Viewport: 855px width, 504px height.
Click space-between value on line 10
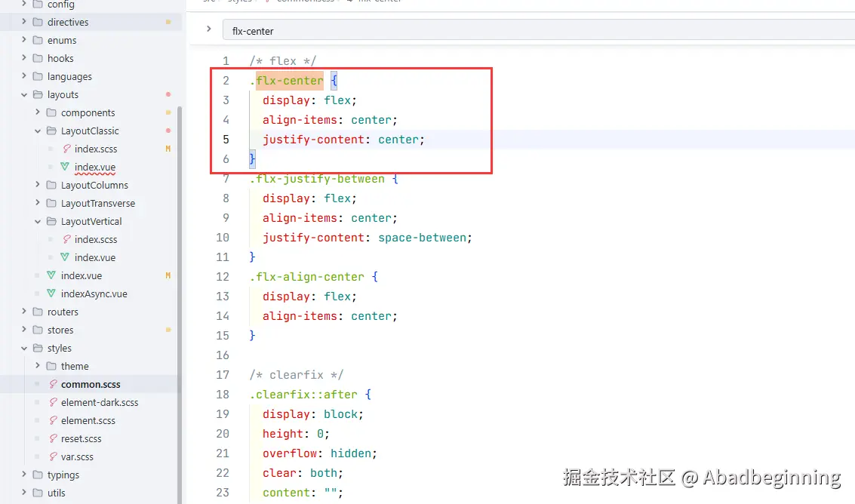pos(423,238)
